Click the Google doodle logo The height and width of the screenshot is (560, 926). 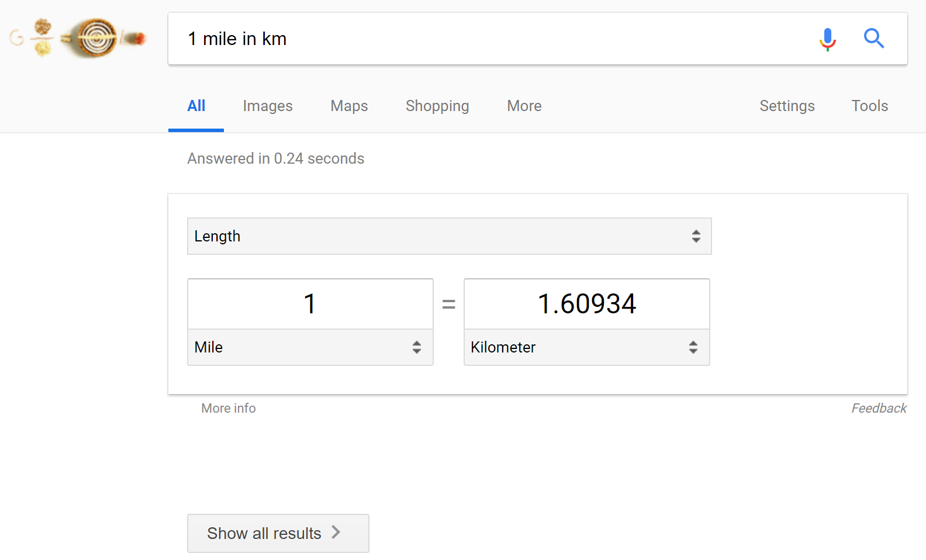[79, 39]
